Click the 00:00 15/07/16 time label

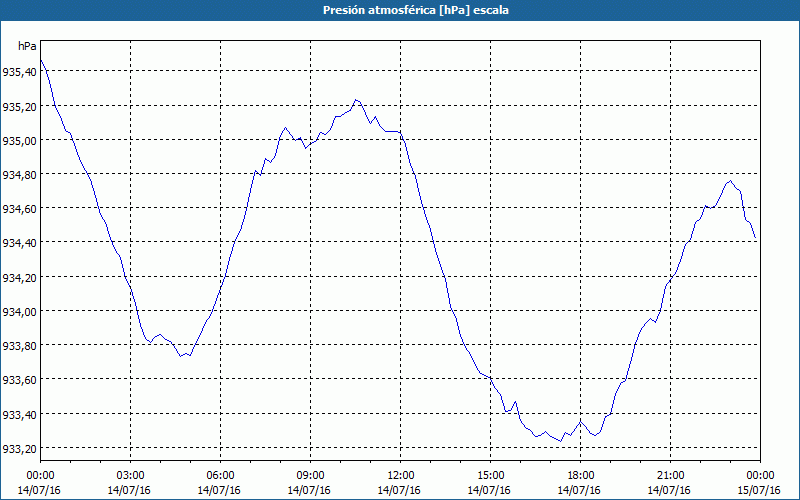point(760,483)
